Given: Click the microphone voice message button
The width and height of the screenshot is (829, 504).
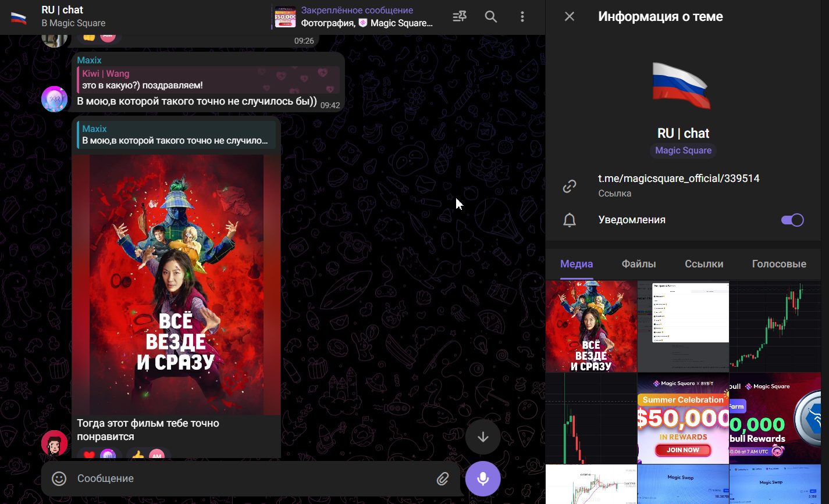Looking at the screenshot, I should 483,478.
